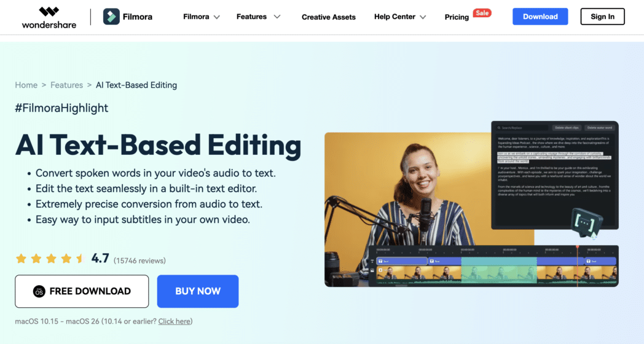Open the Pricing page
Viewport: 644px width, 344px height.
point(457,17)
